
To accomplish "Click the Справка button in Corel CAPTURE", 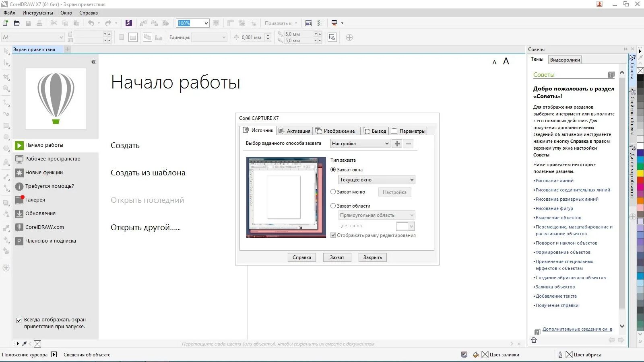I will 302,257.
